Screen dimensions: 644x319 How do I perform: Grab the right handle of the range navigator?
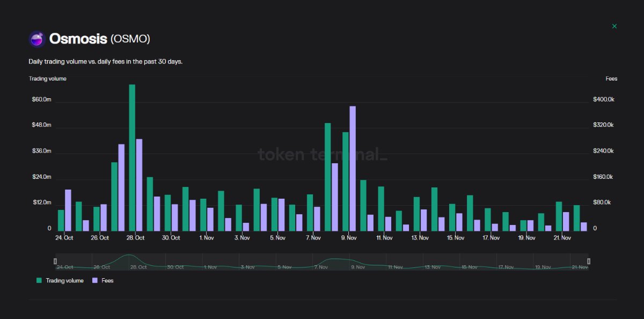[x=589, y=261]
